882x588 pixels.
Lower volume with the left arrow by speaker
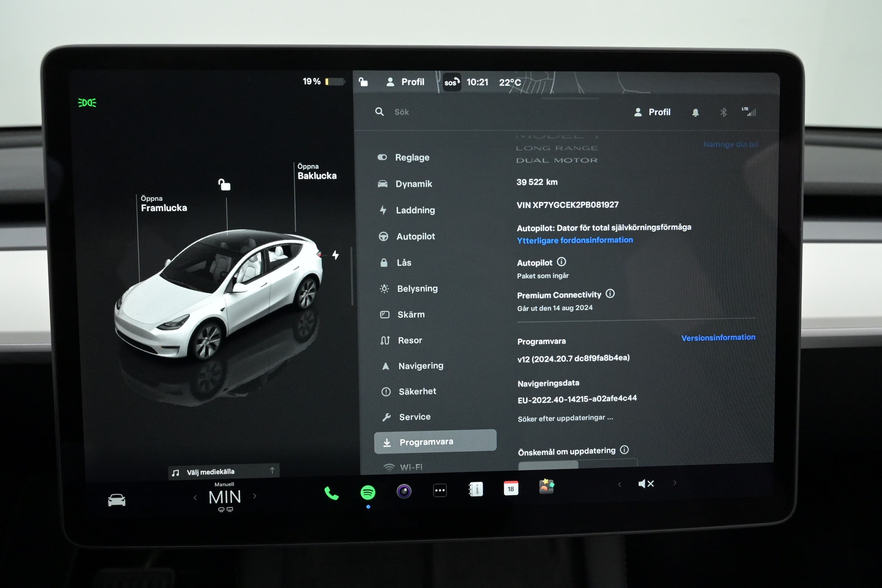point(620,485)
